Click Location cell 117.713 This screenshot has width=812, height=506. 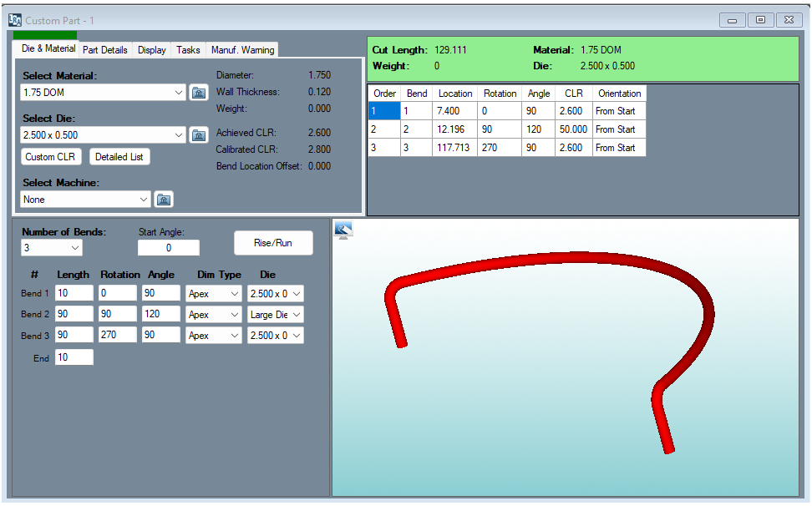[454, 148]
